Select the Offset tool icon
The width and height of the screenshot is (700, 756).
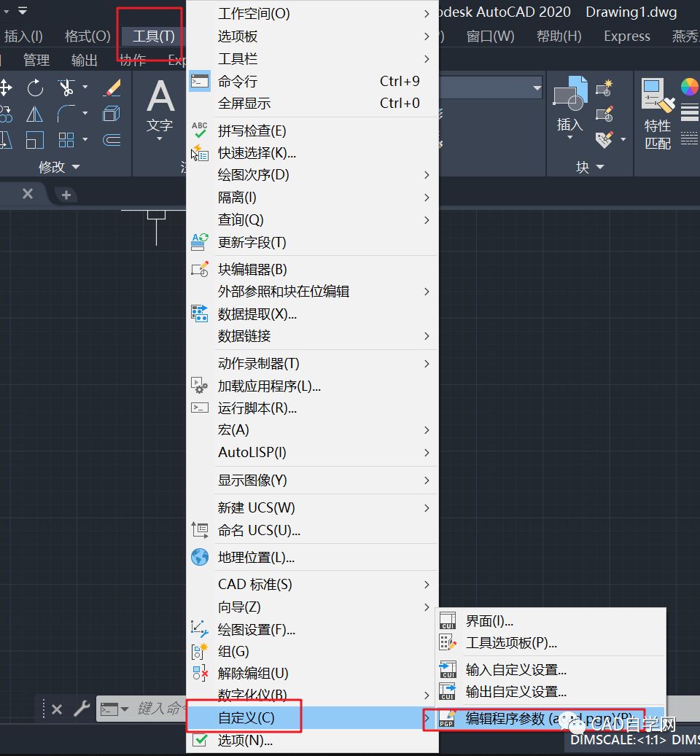[x=112, y=140]
